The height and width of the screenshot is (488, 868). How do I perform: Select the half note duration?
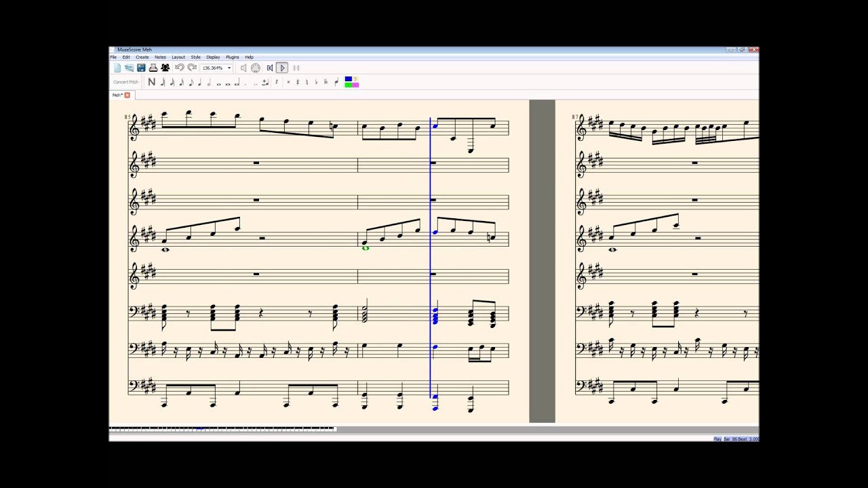(x=209, y=82)
